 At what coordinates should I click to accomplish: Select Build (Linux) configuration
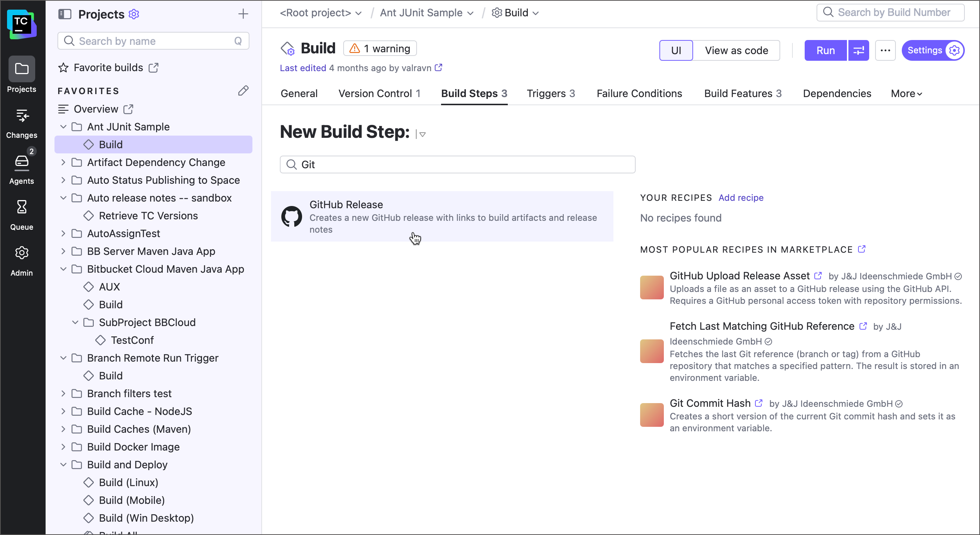pos(128,482)
